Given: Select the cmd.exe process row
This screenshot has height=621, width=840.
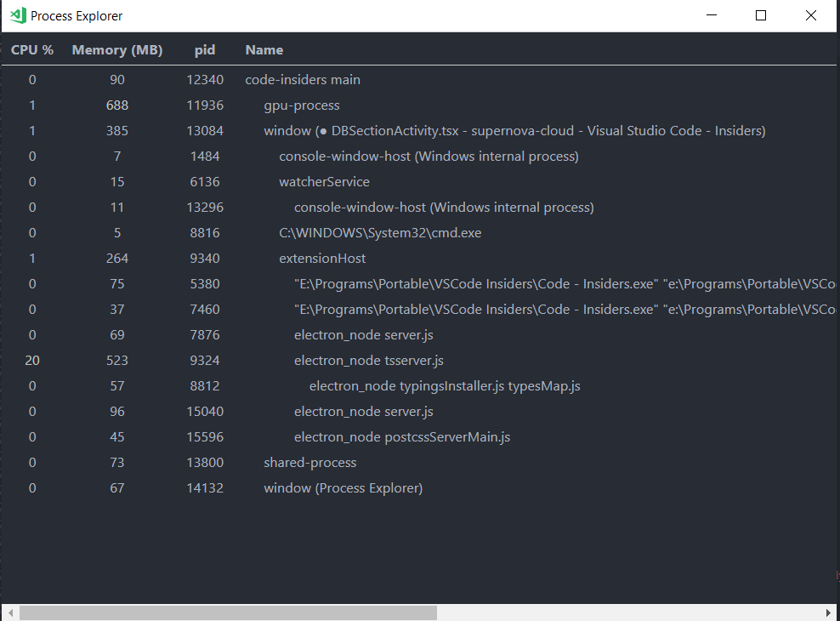Looking at the screenshot, I should point(378,232).
